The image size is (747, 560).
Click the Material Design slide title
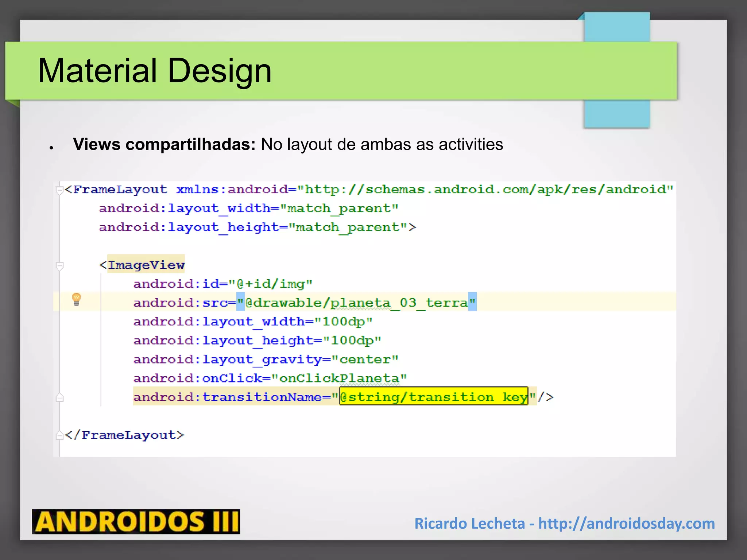coord(155,70)
